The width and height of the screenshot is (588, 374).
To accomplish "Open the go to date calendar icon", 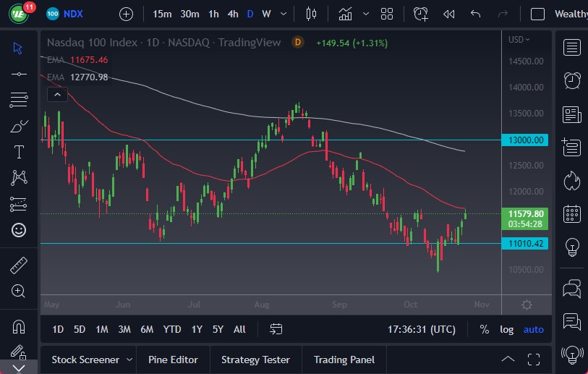I will pos(276,329).
